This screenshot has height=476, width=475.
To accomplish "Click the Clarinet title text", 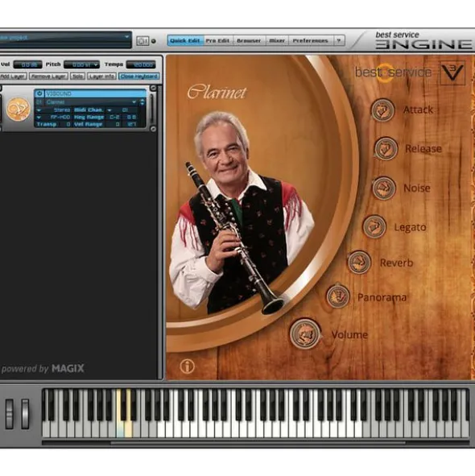I will (217, 93).
